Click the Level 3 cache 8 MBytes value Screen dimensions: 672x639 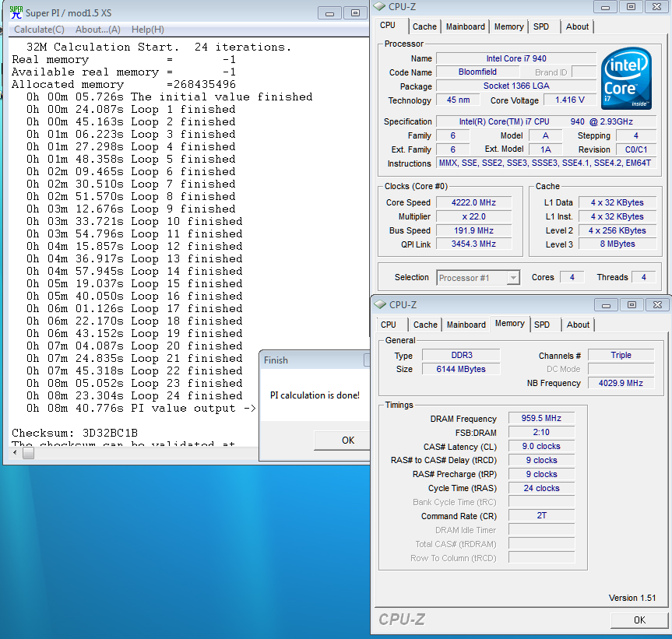click(617, 244)
